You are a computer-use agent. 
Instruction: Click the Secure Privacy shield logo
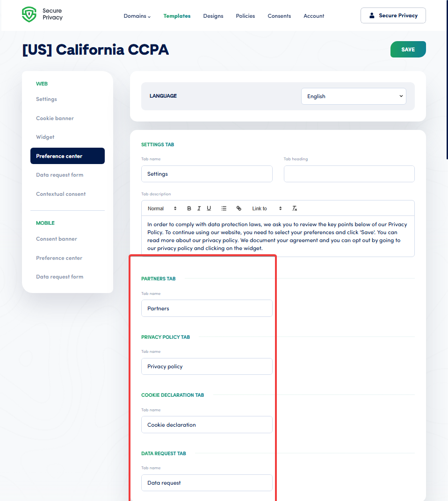(29, 14)
